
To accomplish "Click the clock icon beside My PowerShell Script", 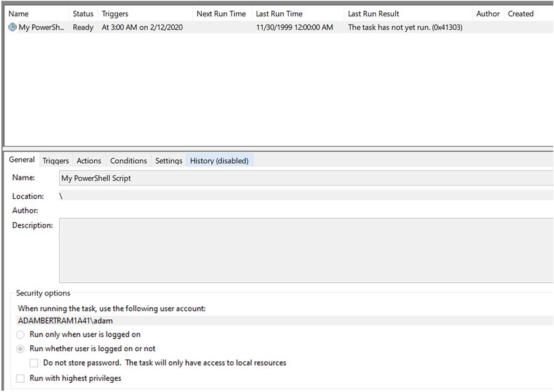I will pos(12,27).
